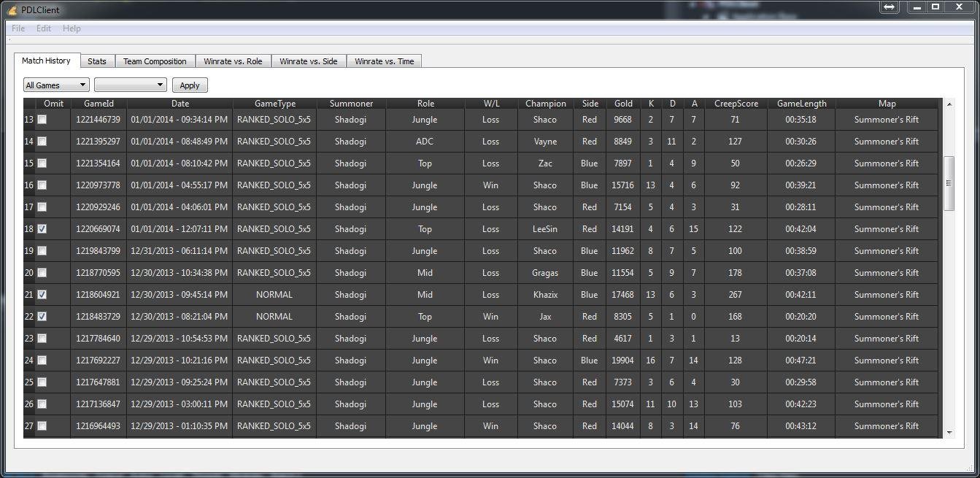Uncheck the Omit box for row 21
The image size is (980, 478).
coord(42,295)
